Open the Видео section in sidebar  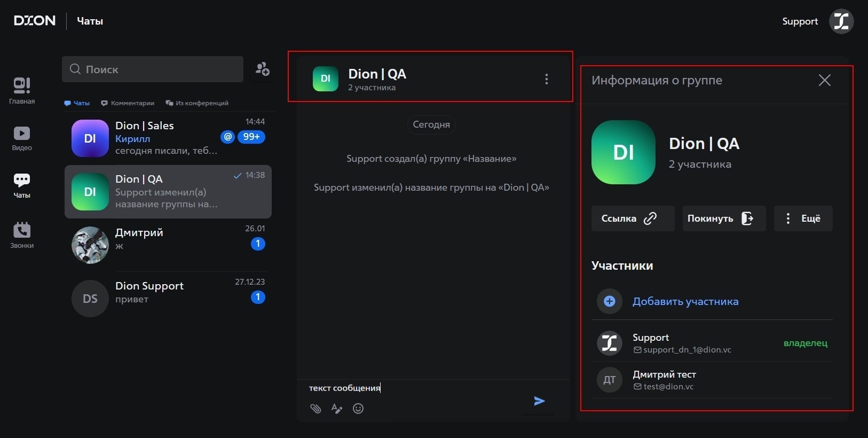click(x=22, y=138)
